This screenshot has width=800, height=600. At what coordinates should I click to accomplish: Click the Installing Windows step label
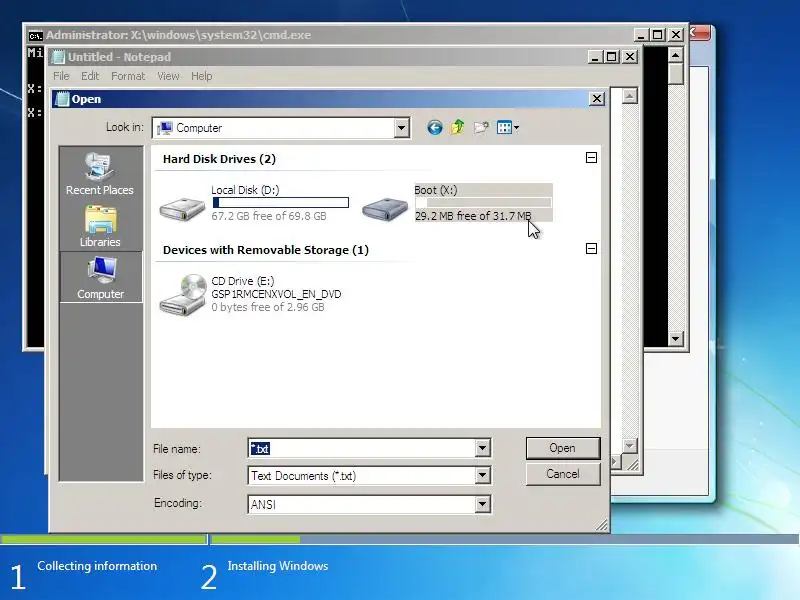click(x=278, y=566)
